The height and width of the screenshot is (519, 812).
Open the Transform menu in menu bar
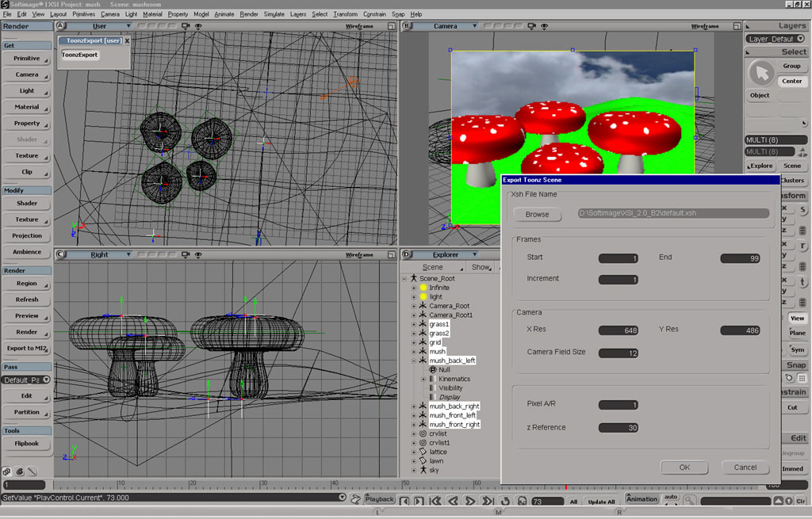point(345,14)
